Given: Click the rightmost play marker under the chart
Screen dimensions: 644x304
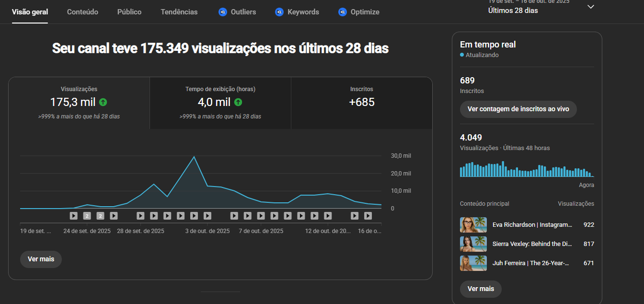Looking at the screenshot, I should (368, 216).
